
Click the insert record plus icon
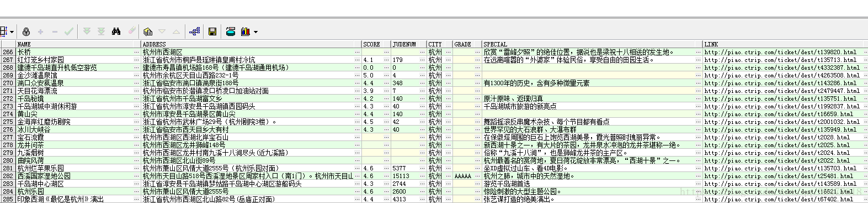point(40,32)
